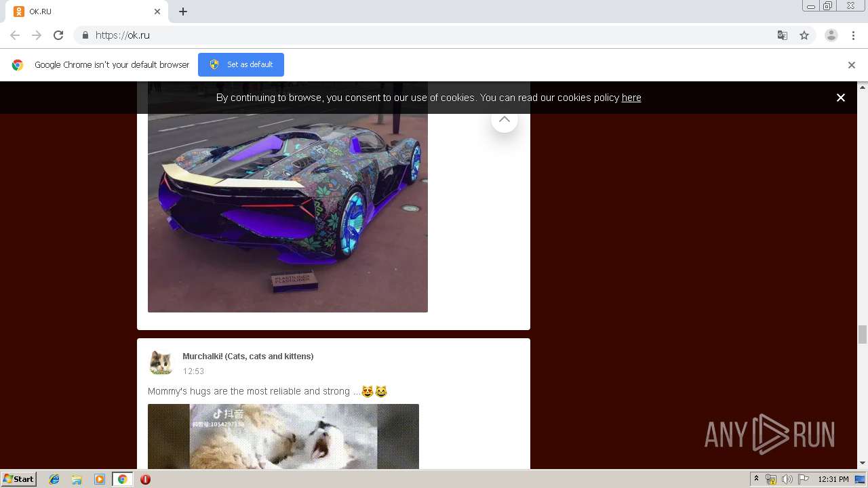The width and height of the screenshot is (868, 488).
Task: Bookmark this page with the star icon
Action: pos(804,35)
